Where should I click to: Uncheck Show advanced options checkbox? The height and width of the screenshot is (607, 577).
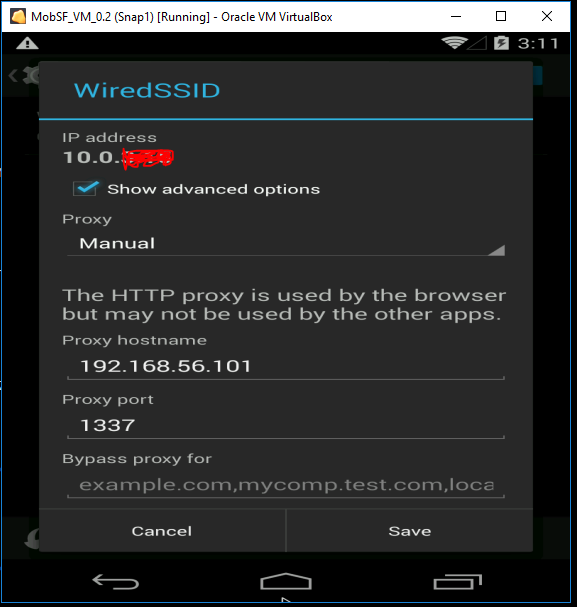[x=85, y=189]
